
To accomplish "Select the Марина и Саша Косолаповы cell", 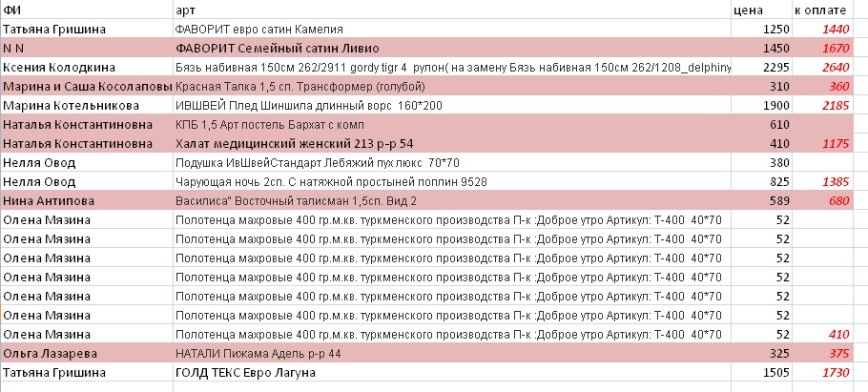I will (86, 86).
